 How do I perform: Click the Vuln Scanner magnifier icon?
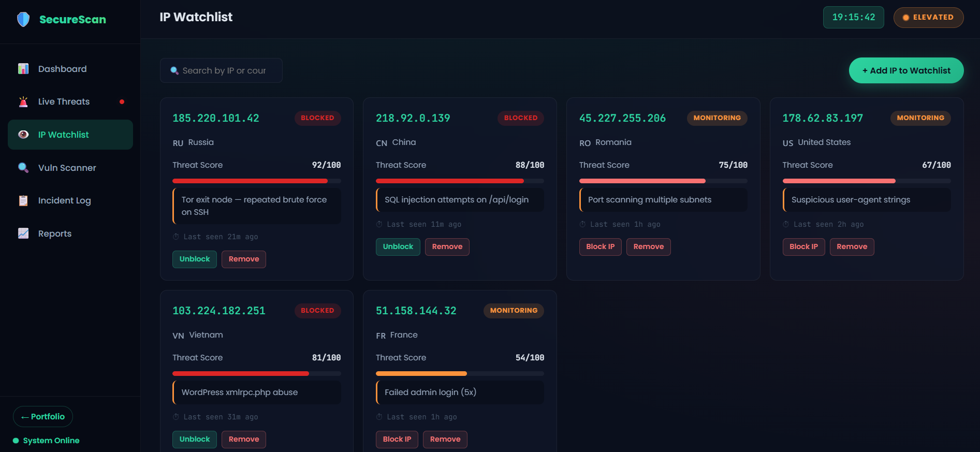coord(23,168)
